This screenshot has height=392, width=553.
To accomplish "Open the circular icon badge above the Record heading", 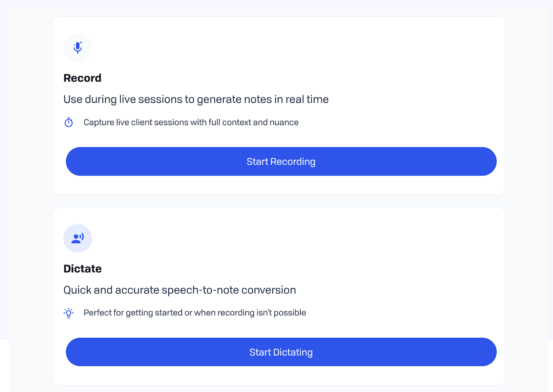I will [x=77, y=48].
